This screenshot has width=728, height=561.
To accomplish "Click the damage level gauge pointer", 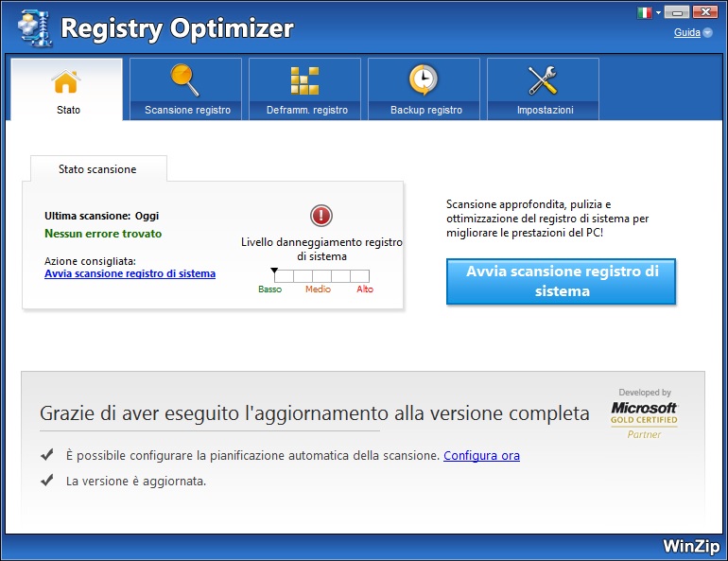I will [x=274, y=271].
